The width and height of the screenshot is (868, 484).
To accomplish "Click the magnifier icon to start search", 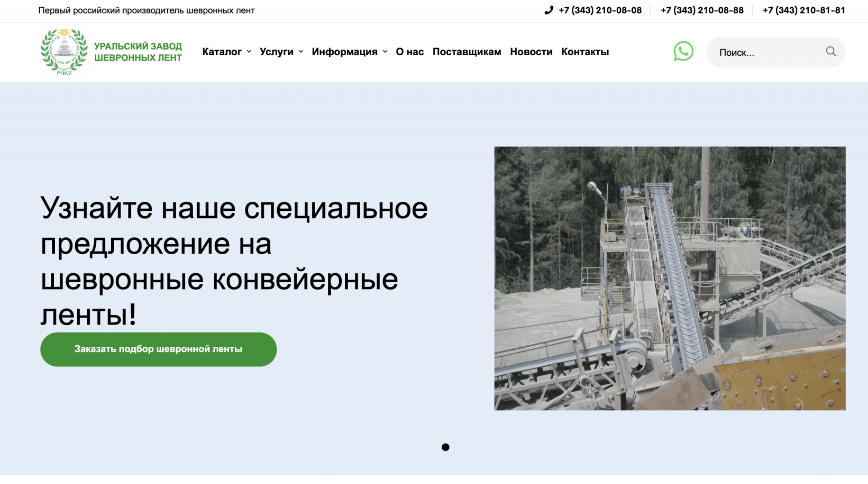I will pos(831,52).
